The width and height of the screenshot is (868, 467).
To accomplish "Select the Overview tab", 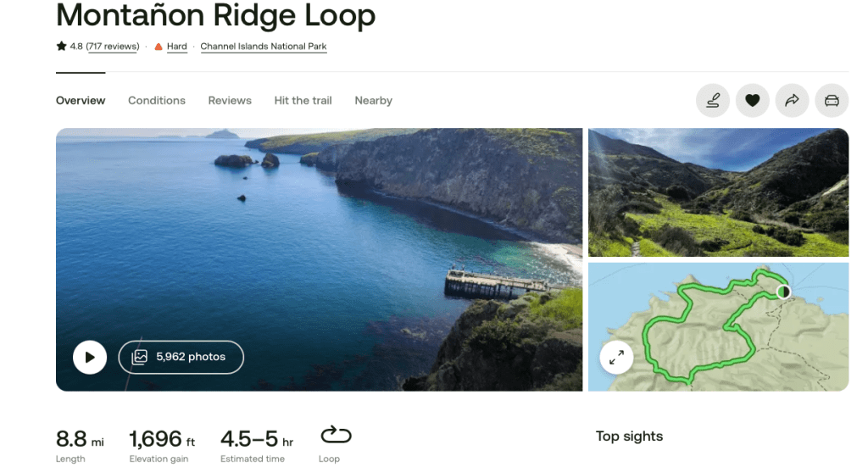I will pos(81,100).
